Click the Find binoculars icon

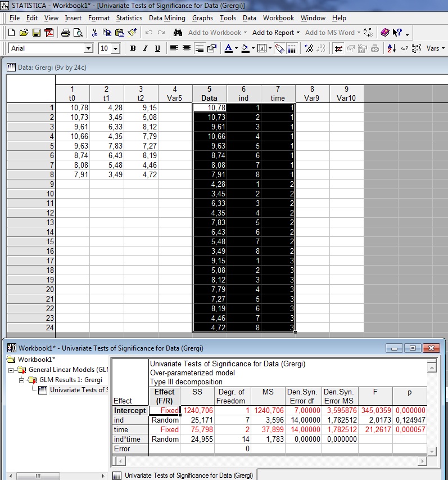point(178,33)
